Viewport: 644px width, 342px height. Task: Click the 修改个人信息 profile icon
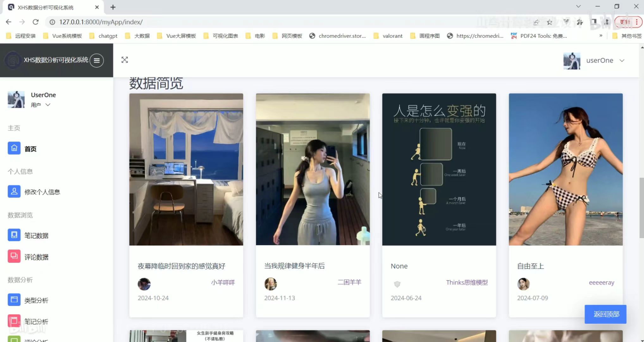[x=14, y=191]
